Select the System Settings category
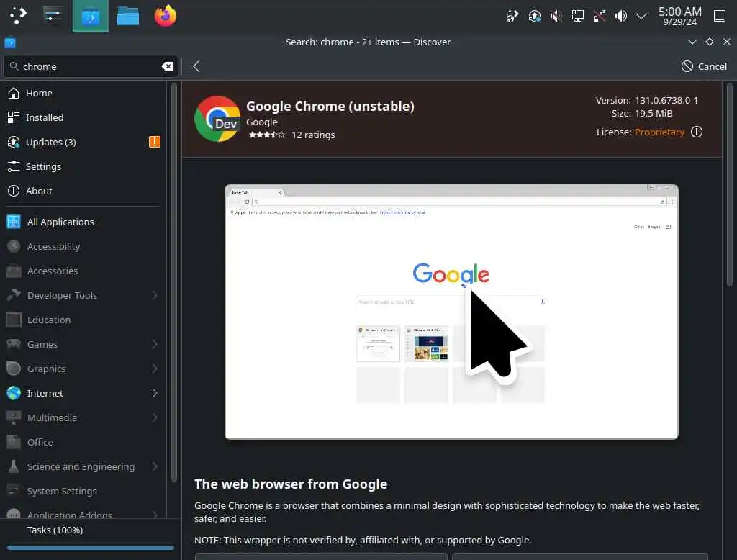 83,491
